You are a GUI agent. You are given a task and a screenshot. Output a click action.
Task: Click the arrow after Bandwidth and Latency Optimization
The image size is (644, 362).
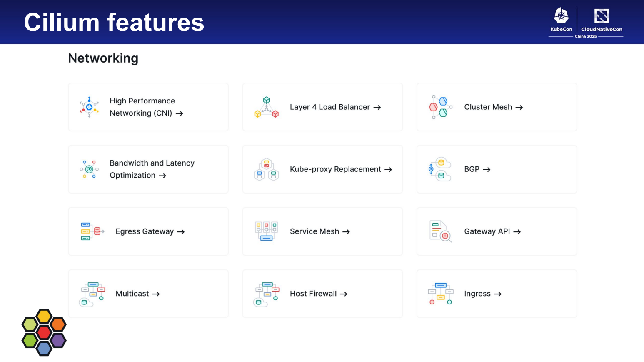tap(162, 176)
